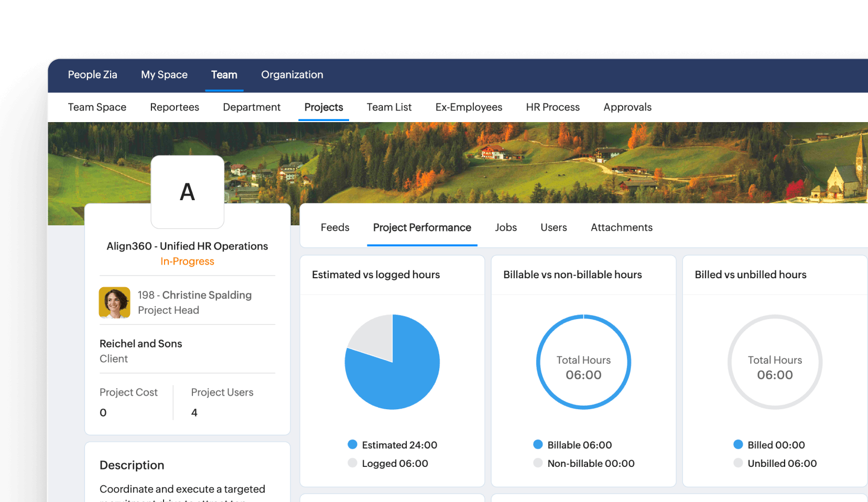The width and height of the screenshot is (868, 502).
Task: Click the Billable legend dot
Action: point(538,444)
